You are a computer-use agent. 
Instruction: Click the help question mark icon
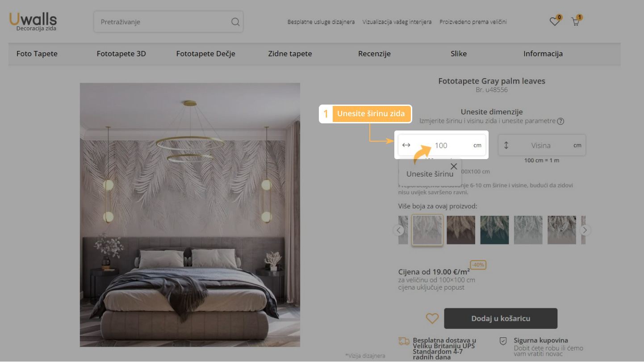(x=560, y=121)
